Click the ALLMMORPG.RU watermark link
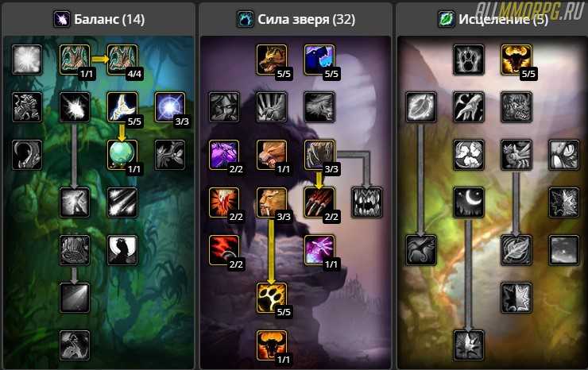The width and height of the screenshot is (588, 370). click(530, 11)
